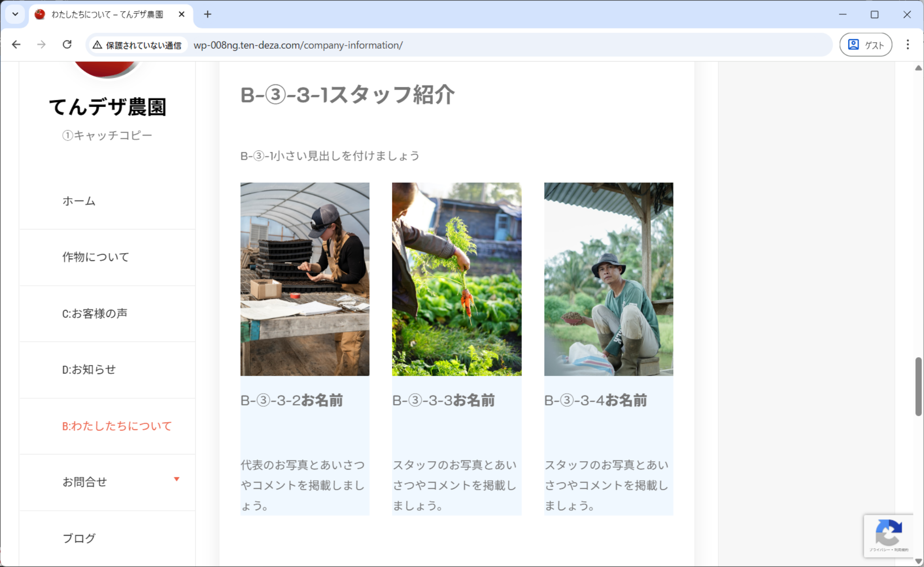The height and width of the screenshot is (567, 924).
Task: Select B:わたしたちについて menu item
Action: point(117,426)
